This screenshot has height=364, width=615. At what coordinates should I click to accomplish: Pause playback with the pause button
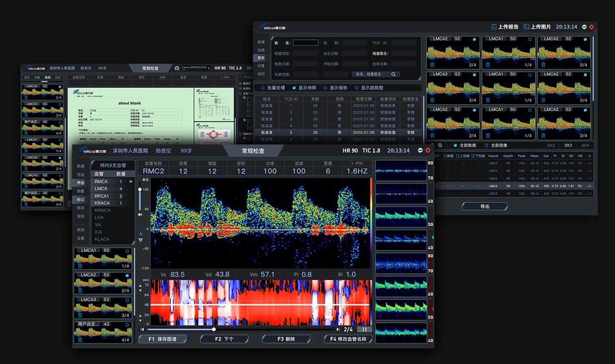tap(365, 329)
